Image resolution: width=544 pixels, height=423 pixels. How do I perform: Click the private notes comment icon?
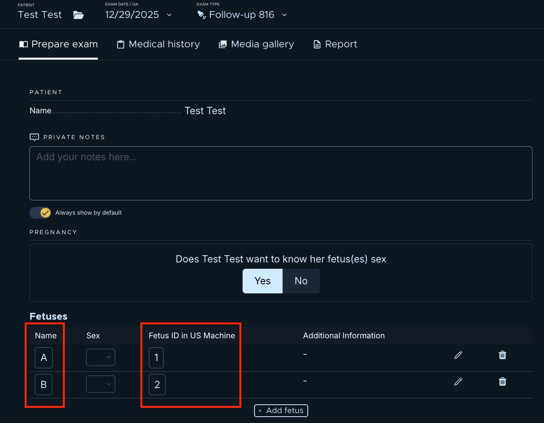point(34,137)
